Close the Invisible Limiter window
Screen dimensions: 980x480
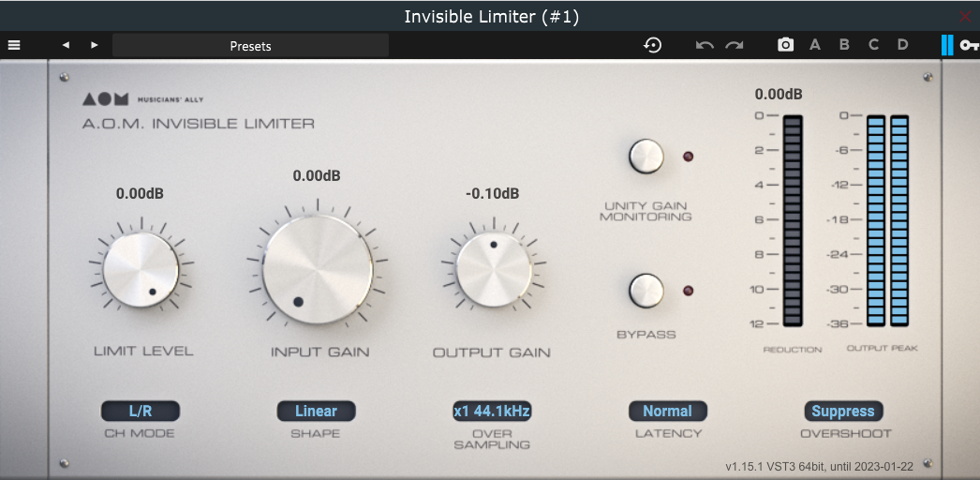coord(965,17)
